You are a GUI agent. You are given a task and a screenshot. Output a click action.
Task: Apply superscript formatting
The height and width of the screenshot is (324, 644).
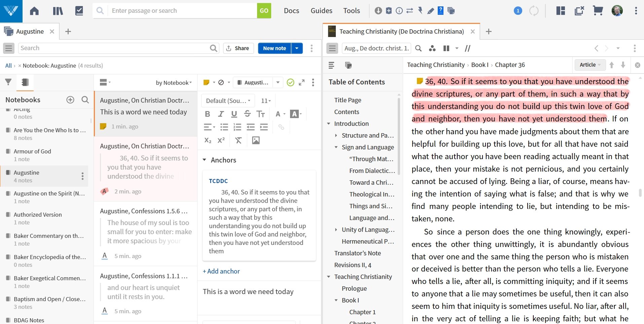pos(221,140)
